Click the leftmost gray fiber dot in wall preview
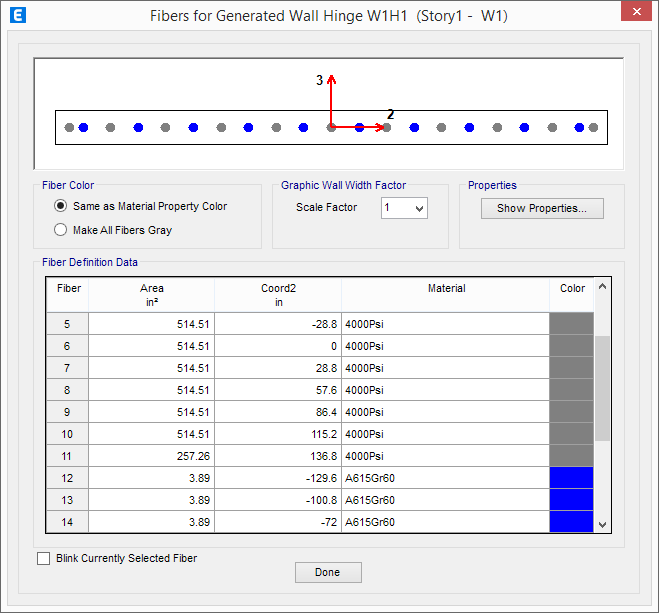 [x=69, y=127]
